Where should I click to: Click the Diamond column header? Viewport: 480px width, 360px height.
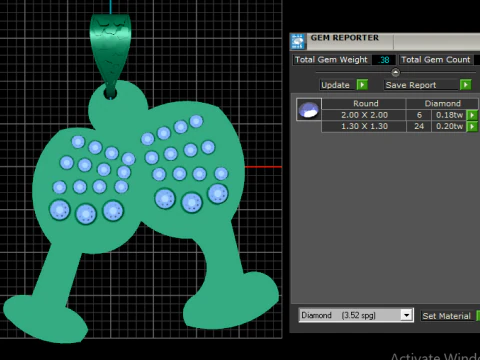coord(442,103)
